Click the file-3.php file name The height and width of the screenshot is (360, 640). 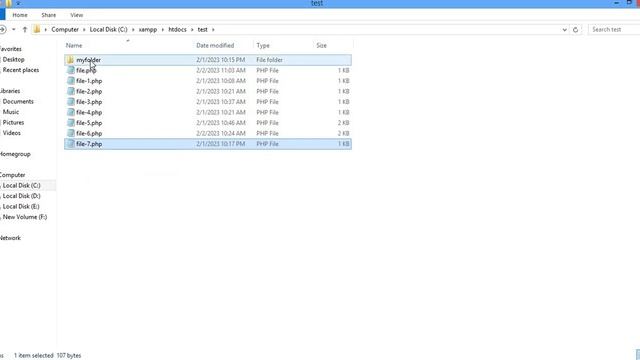(x=89, y=102)
